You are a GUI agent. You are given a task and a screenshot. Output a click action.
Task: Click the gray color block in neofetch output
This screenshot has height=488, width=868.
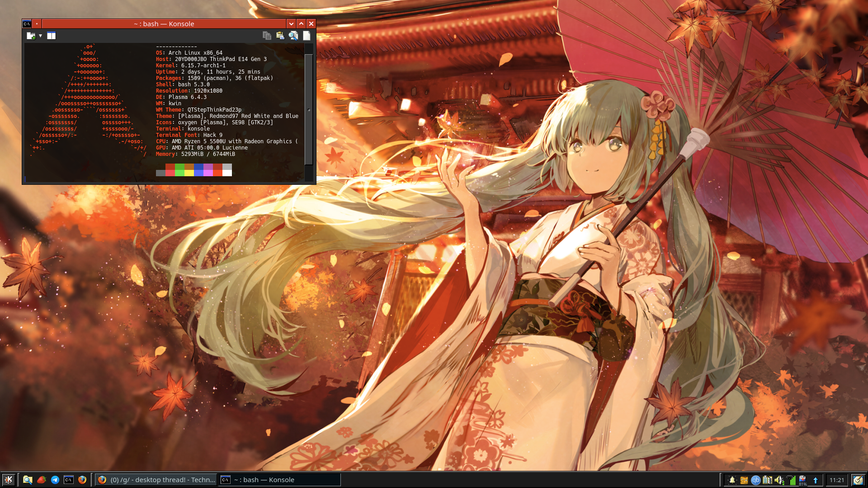(x=160, y=173)
